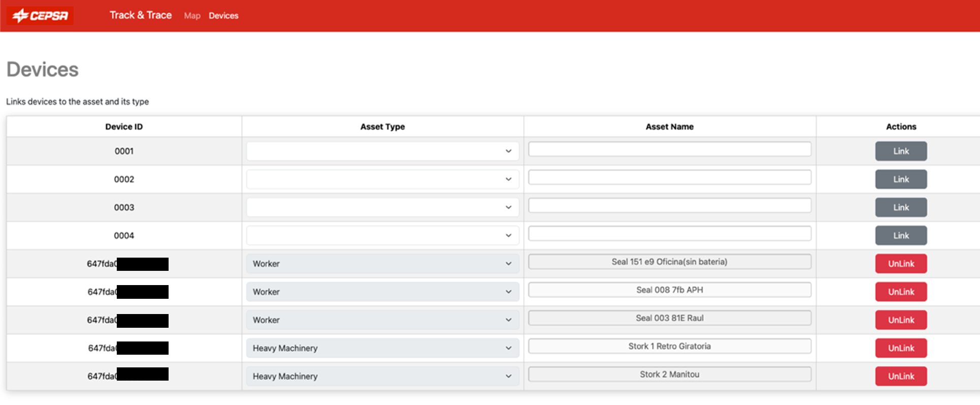Image resolution: width=980 pixels, height=405 pixels.
Task: Link device 0002 using its button
Action: click(901, 179)
